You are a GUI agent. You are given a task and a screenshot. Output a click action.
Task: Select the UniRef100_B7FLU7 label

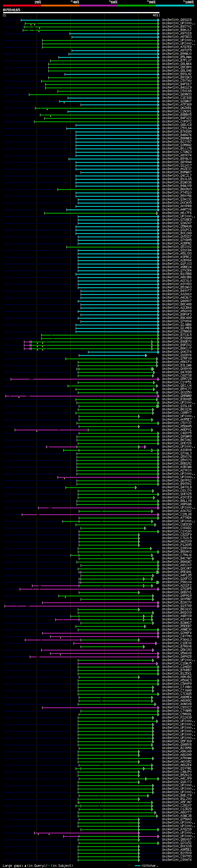[177, 60]
